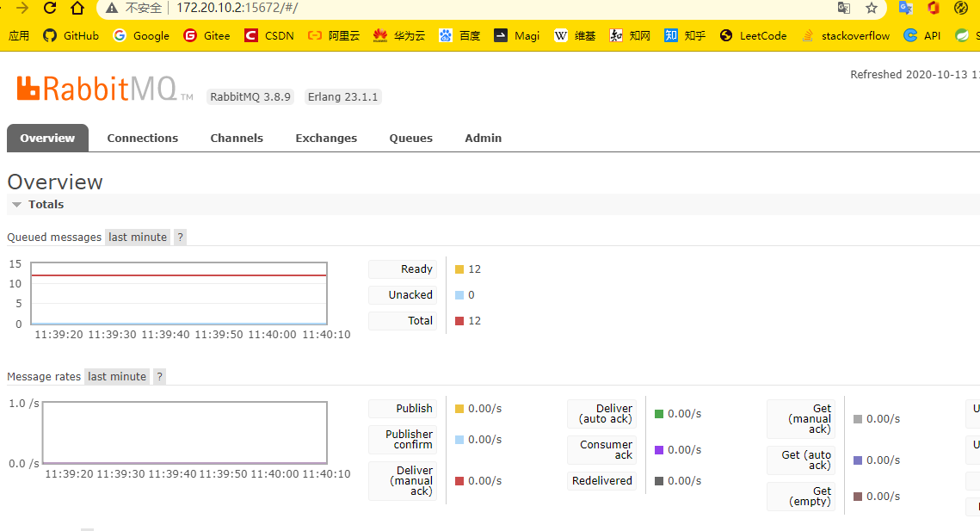This screenshot has width=980, height=531.
Task: Open the CSDN bookmark
Action: [269, 35]
